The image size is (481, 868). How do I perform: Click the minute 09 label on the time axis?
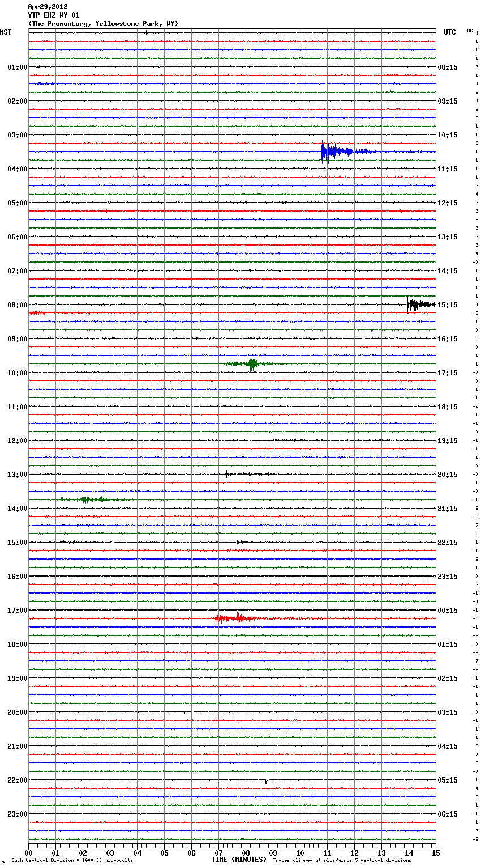[x=273, y=853]
